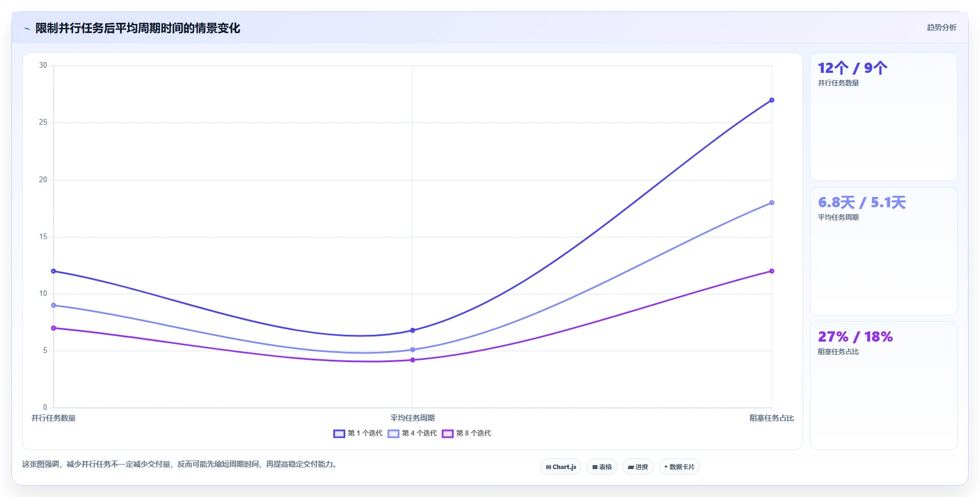This screenshot has height=497, width=980.
Task: Click the 并行任务数量 caption in first card
Action: 838,83
